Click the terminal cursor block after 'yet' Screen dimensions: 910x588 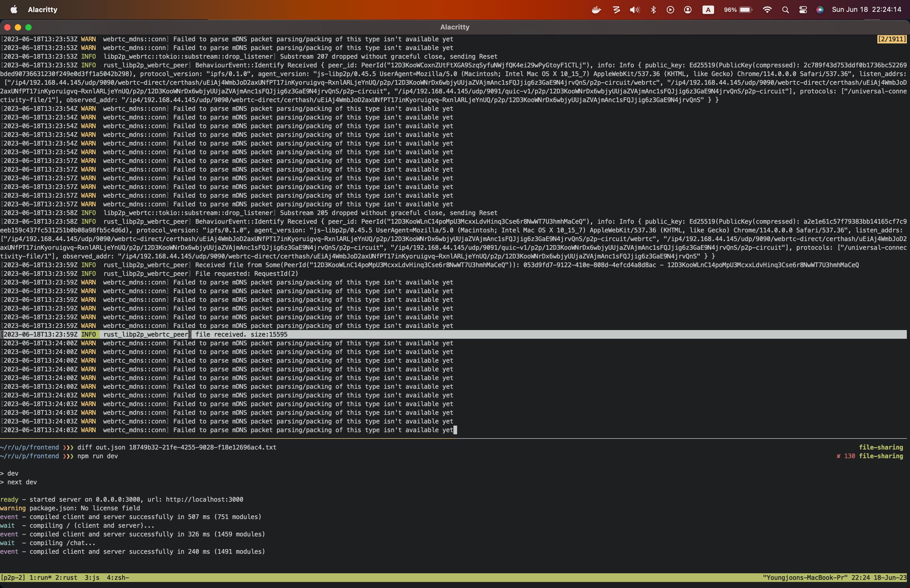coord(455,430)
